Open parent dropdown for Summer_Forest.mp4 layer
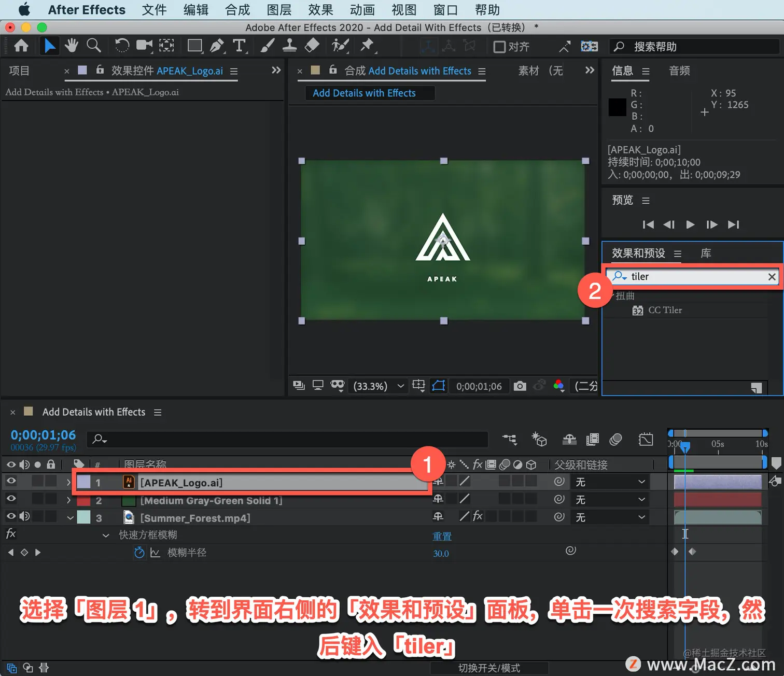 pos(610,517)
